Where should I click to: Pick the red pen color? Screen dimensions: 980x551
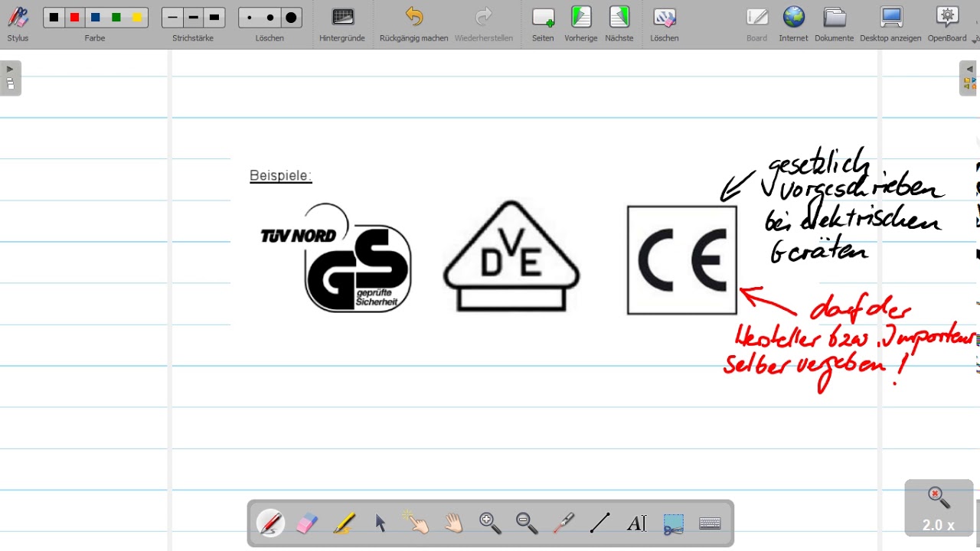tap(74, 18)
